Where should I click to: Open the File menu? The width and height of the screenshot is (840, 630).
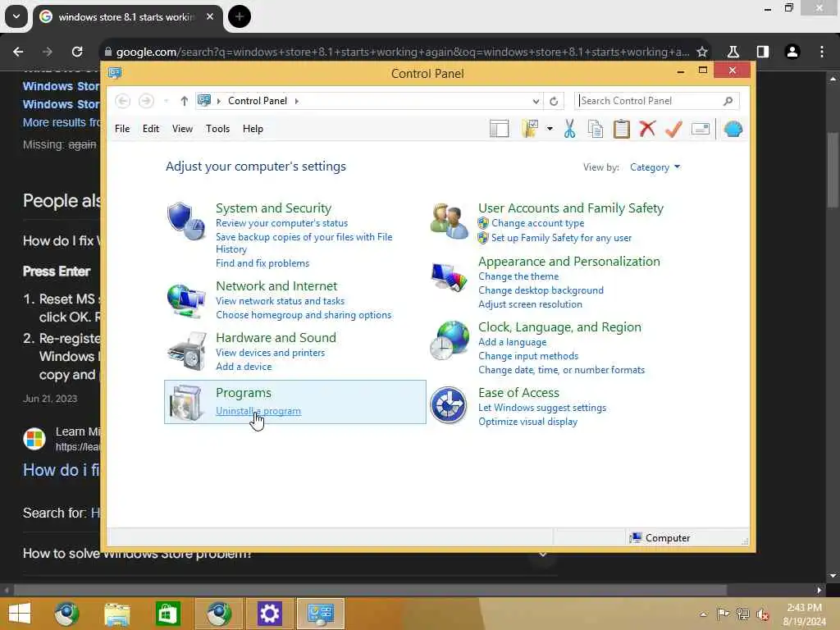tap(122, 129)
